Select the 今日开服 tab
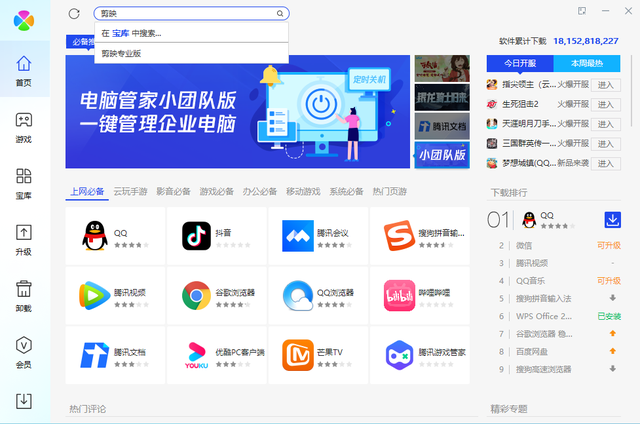The height and width of the screenshot is (424, 640). (x=520, y=63)
